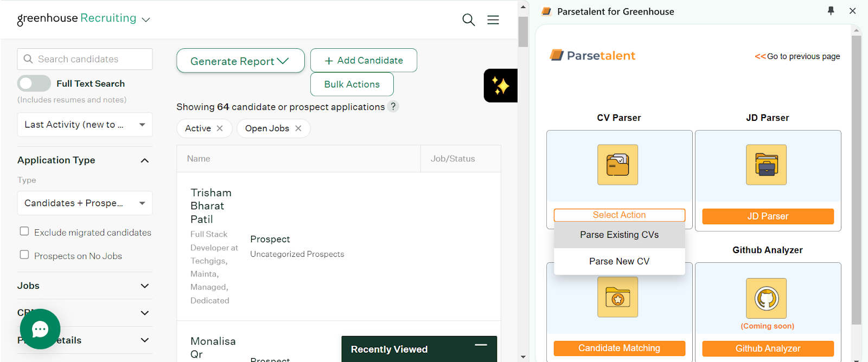Viewport: 868px width, 362px height.
Task: Open the hamburger menu in Greenhouse header
Action: (x=493, y=20)
